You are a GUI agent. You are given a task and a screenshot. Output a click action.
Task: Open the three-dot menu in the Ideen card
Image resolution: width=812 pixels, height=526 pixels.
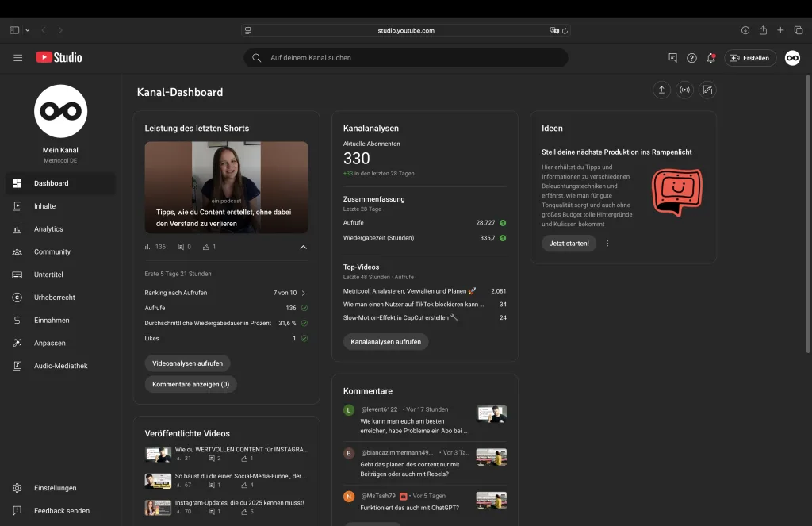607,244
